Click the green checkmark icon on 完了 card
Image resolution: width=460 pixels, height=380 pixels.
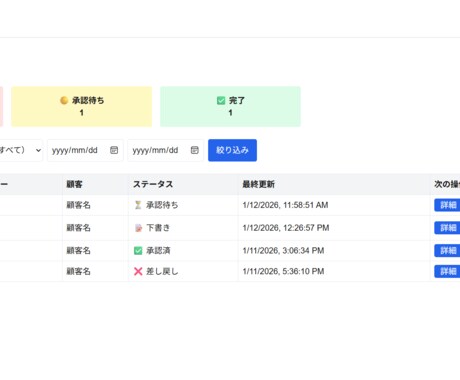tap(221, 100)
